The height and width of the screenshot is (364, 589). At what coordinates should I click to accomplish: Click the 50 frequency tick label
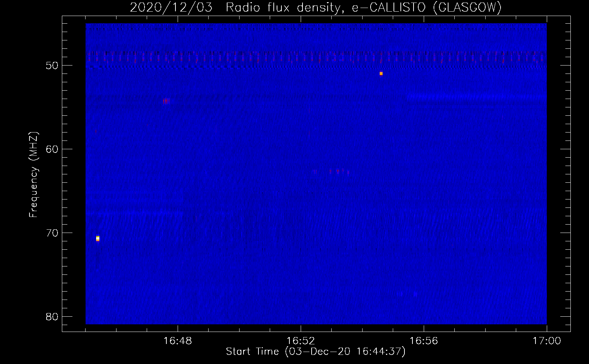point(52,66)
